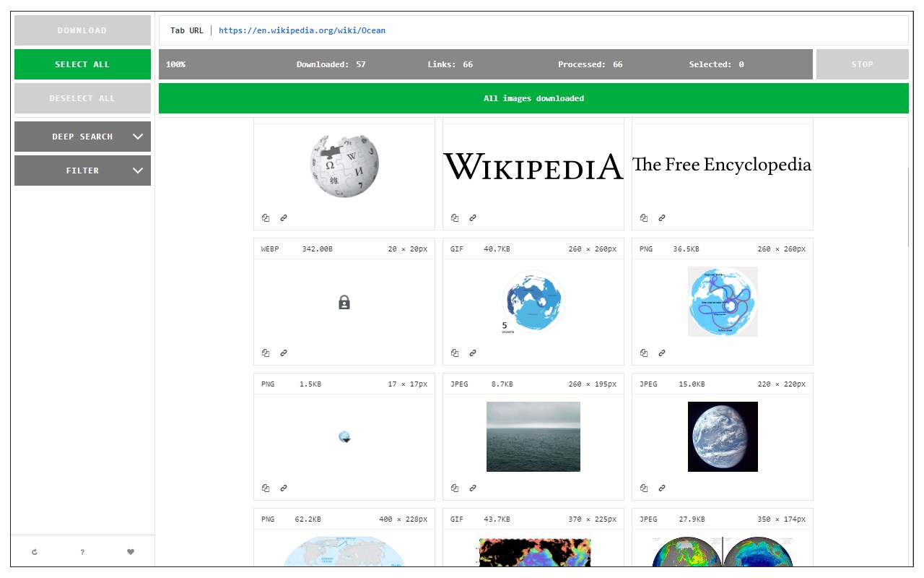Open link icon under Wikipedia wordmark image
The image size is (924, 578).
tap(473, 217)
